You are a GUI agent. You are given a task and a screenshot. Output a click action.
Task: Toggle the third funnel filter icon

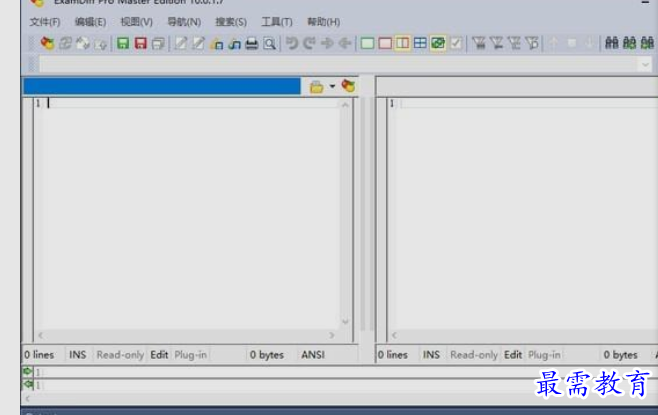pyautogui.click(x=514, y=43)
